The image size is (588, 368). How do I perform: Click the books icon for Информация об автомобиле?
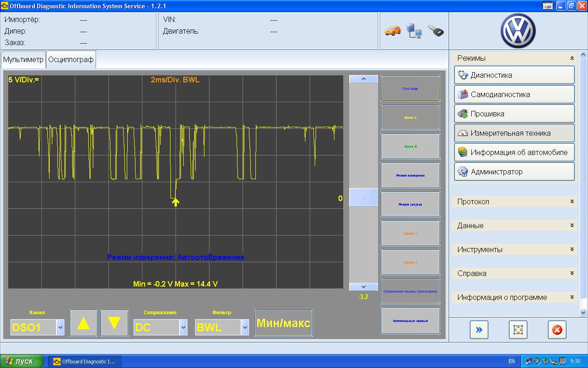click(463, 152)
